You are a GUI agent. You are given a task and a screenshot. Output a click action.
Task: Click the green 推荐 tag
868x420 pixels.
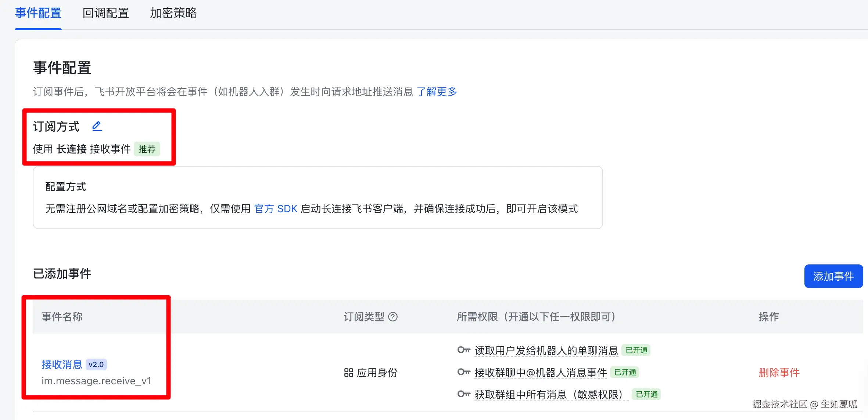pos(147,149)
